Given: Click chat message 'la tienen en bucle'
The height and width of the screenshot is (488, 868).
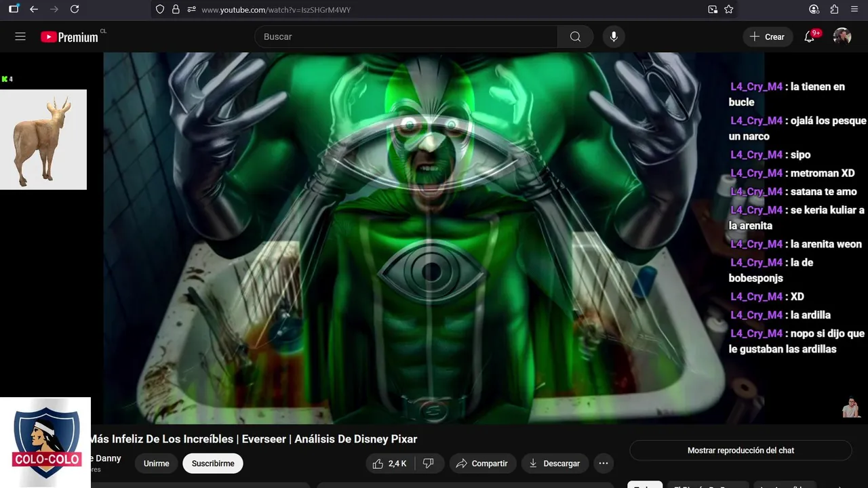Looking at the screenshot, I should point(787,94).
